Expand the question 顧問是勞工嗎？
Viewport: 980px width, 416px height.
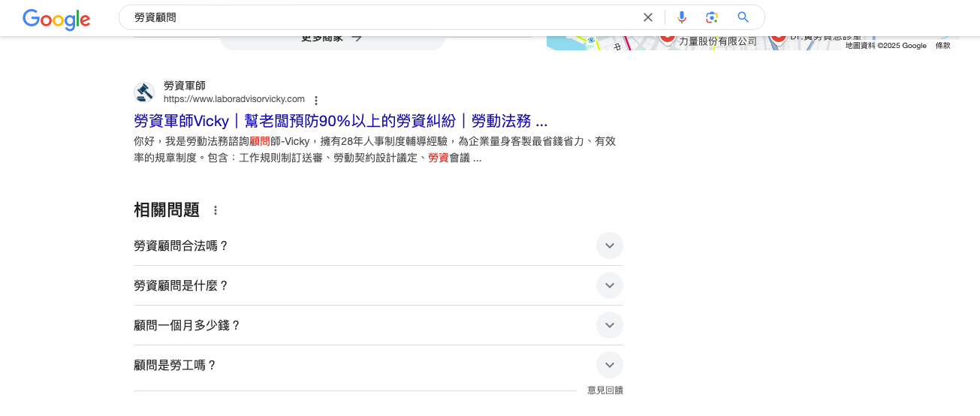[610, 365]
